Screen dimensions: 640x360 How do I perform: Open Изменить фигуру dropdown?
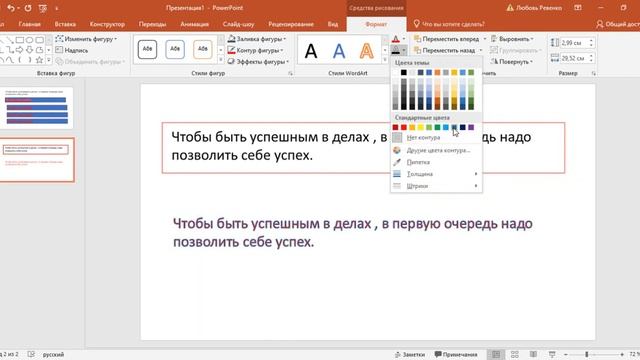[x=86, y=39]
